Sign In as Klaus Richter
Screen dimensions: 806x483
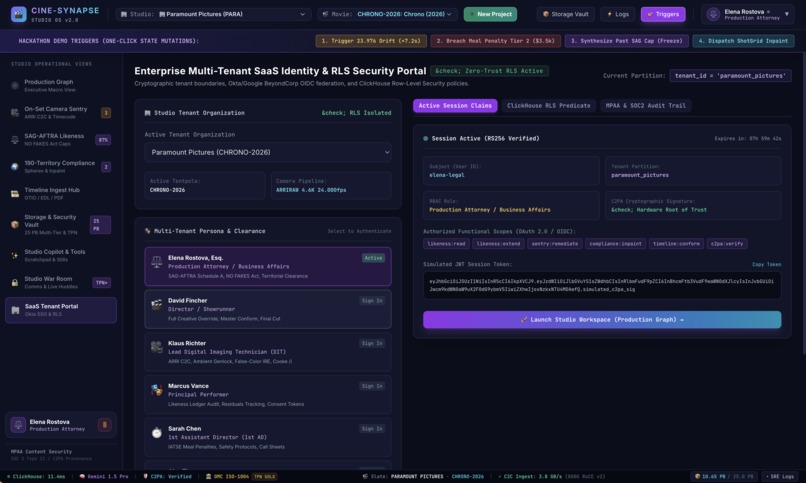tap(372, 343)
